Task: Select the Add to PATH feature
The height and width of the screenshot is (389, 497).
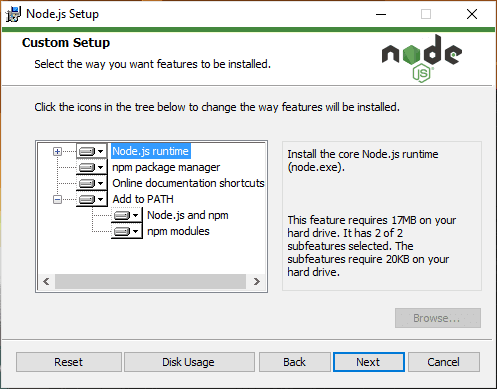Action: (143, 199)
